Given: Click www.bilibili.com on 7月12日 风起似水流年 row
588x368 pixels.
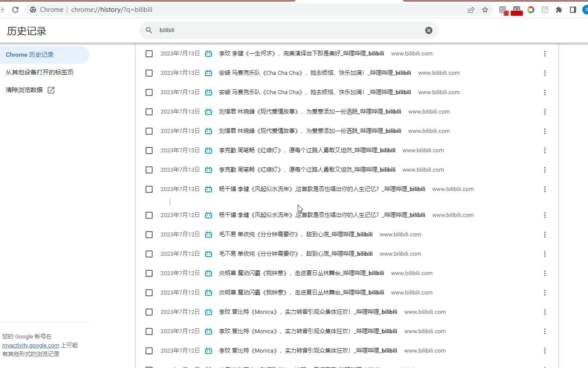Looking at the screenshot, I should [x=453, y=215].
